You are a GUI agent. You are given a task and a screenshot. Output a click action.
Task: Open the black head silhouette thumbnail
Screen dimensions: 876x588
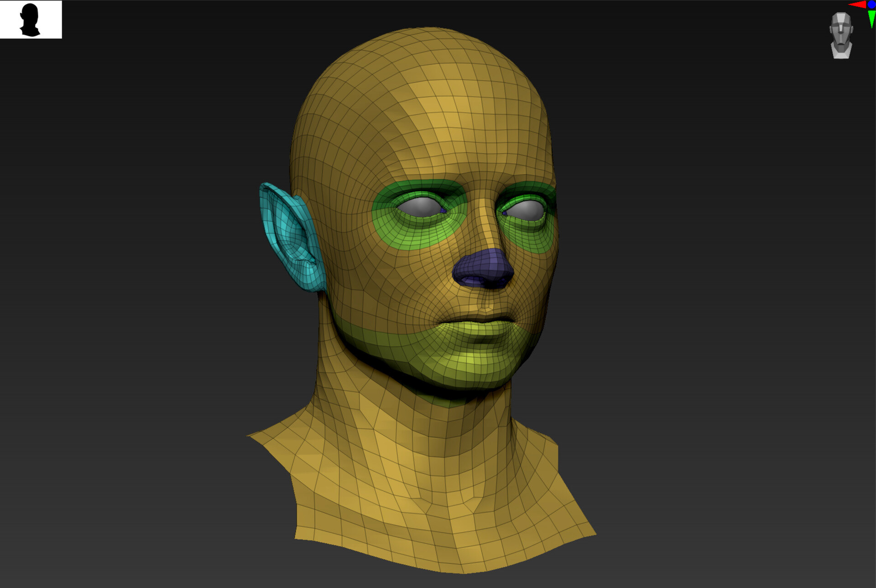[31, 20]
